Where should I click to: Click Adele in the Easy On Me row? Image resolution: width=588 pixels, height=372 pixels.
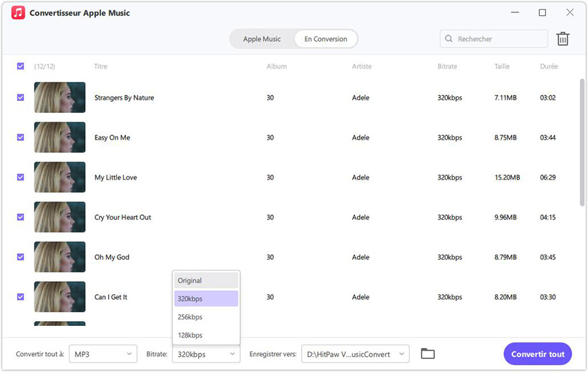[361, 138]
